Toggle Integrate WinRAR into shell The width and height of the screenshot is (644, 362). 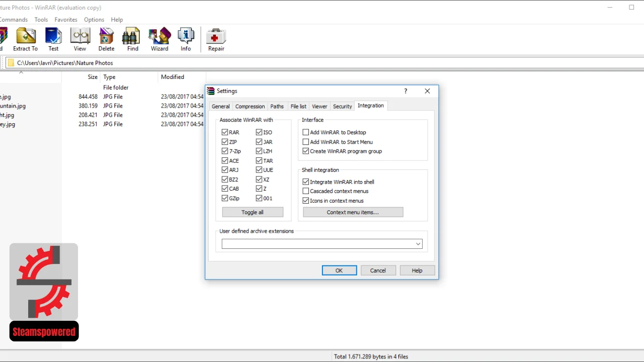click(x=305, y=182)
